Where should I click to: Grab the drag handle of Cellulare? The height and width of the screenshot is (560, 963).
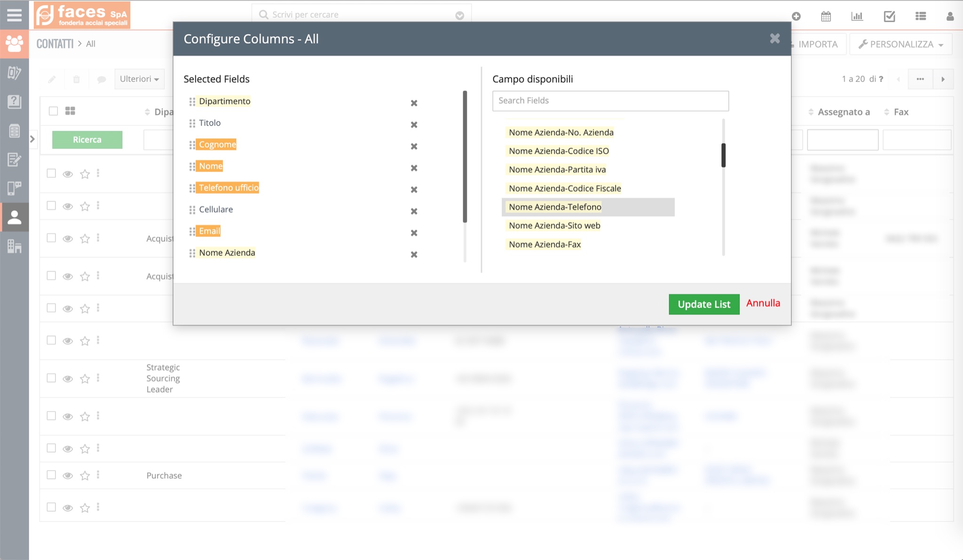pyautogui.click(x=192, y=210)
